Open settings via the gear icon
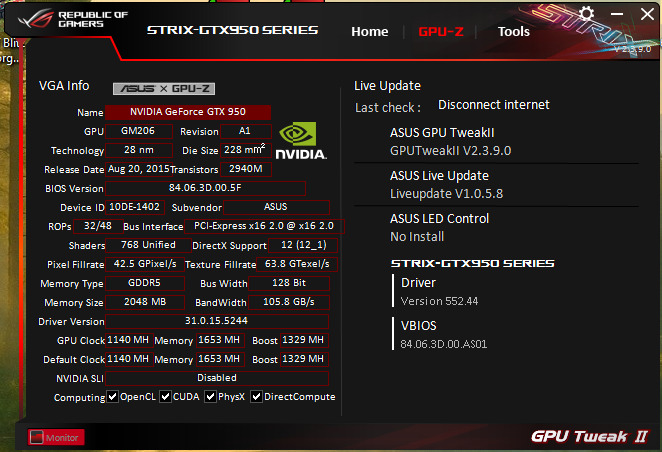The width and height of the screenshot is (662, 452). [586, 14]
